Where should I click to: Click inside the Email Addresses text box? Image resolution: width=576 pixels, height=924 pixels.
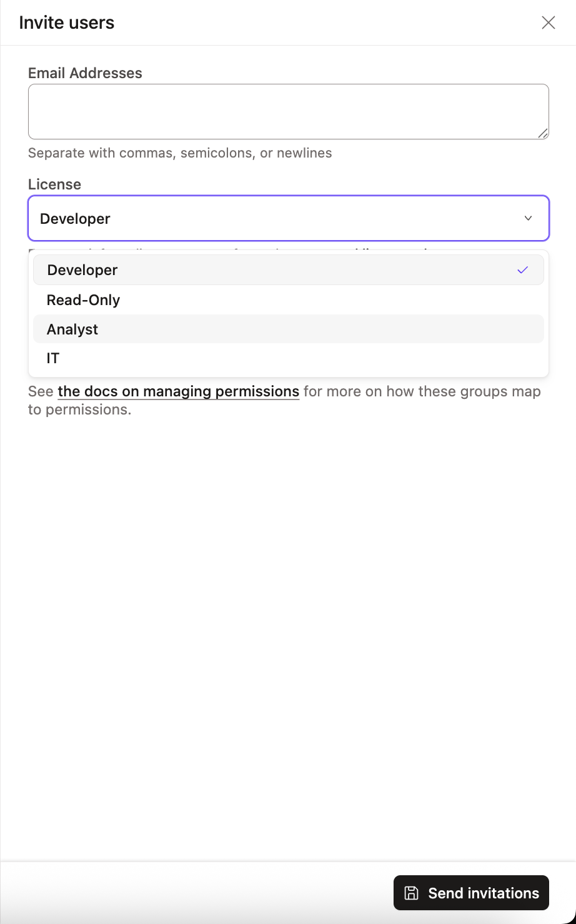click(288, 111)
